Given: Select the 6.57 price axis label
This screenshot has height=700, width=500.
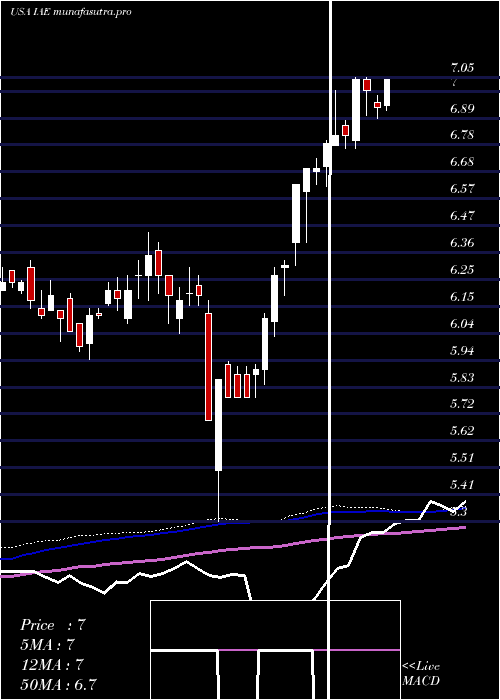Looking at the screenshot, I should [x=462, y=189].
